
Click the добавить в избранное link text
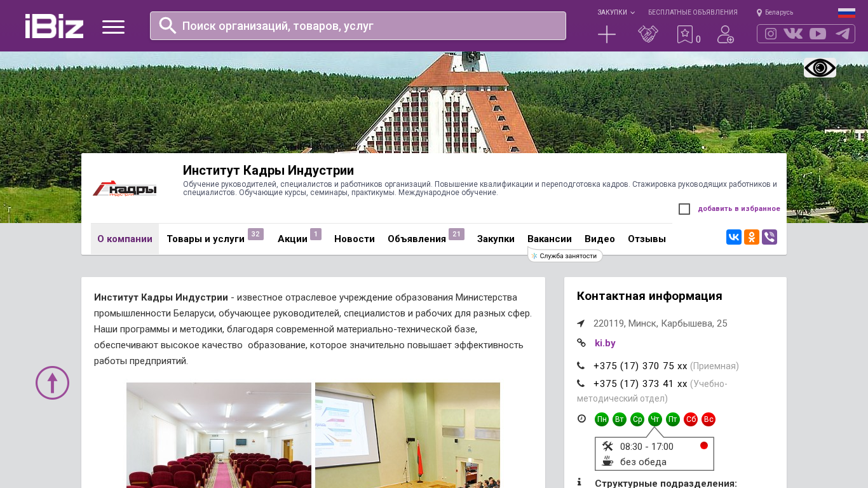click(x=739, y=208)
